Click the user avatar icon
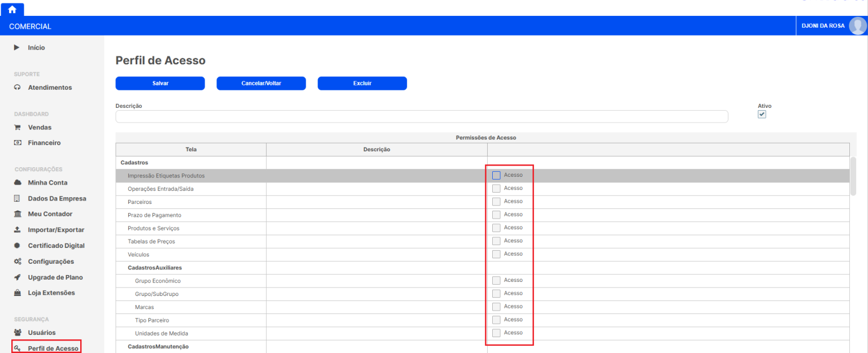 (x=857, y=26)
